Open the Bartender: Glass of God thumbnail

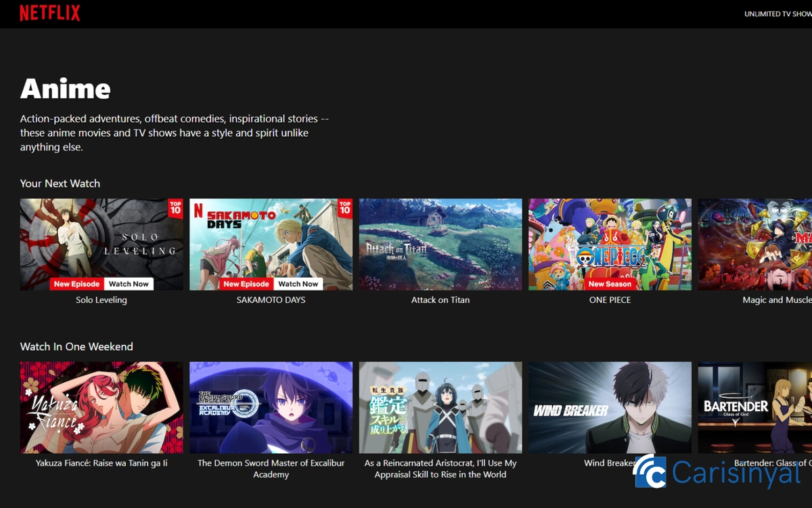[x=753, y=407]
